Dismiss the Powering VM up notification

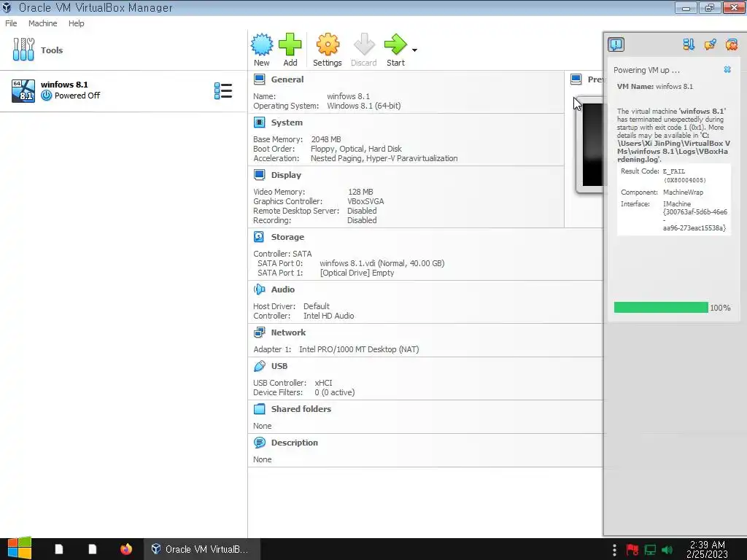tap(727, 69)
